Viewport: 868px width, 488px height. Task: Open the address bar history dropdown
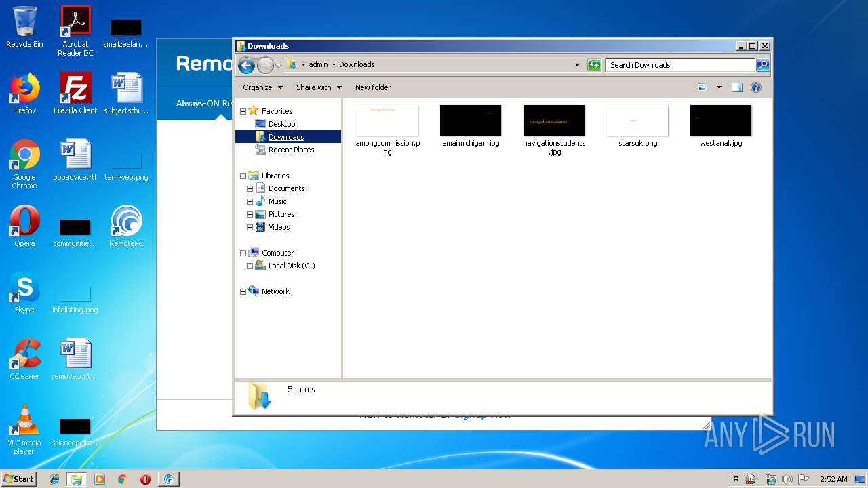(x=577, y=65)
